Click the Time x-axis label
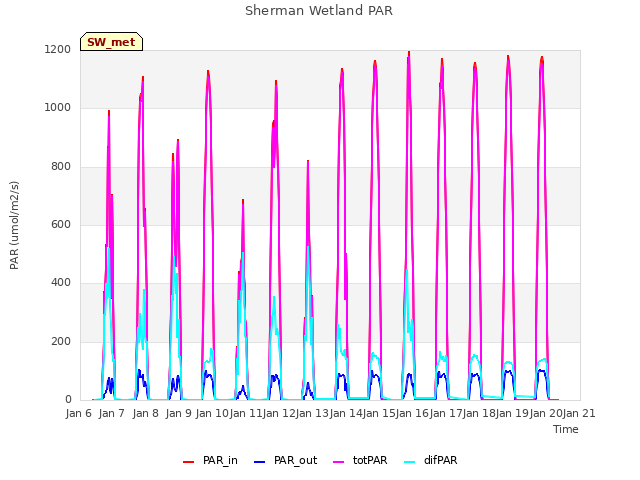 coord(566,429)
